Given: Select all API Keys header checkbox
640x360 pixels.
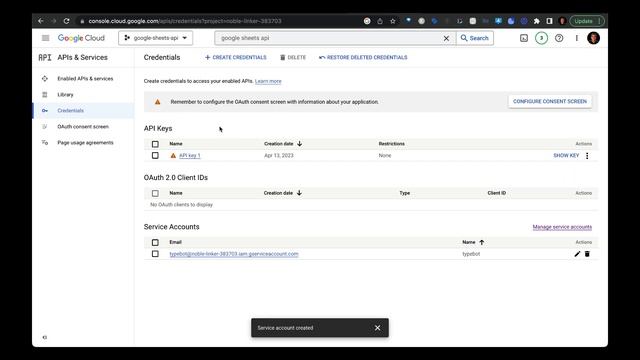Looking at the screenshot, I should tap(155, 144).
